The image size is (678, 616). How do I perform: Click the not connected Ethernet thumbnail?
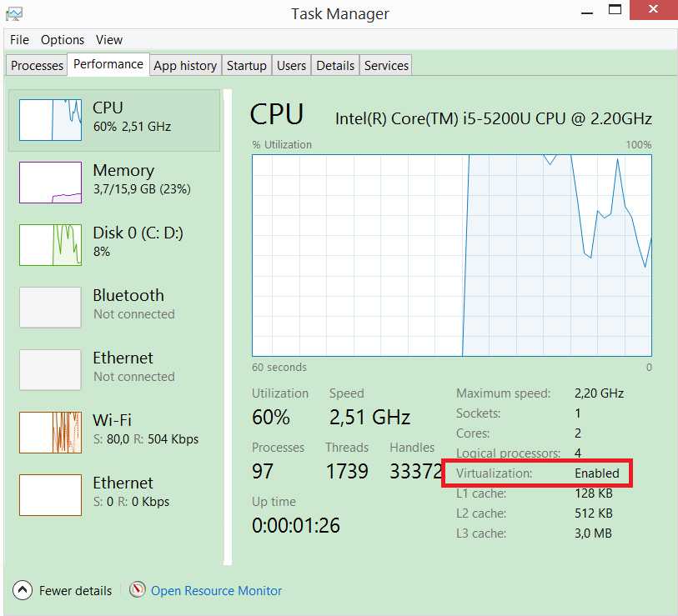(50, 369)
